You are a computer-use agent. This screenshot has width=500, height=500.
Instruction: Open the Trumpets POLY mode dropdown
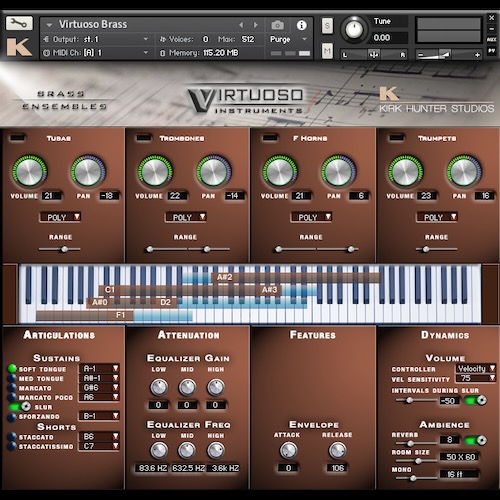coord(437,217)
